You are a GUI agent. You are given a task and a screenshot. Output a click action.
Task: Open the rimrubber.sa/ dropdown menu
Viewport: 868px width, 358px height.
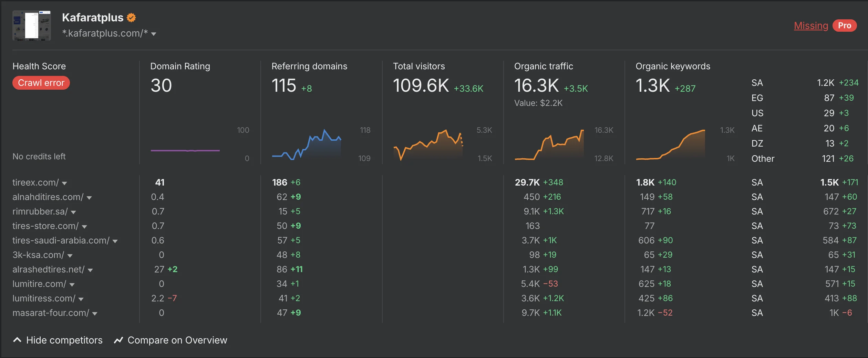tap(73, 212)
